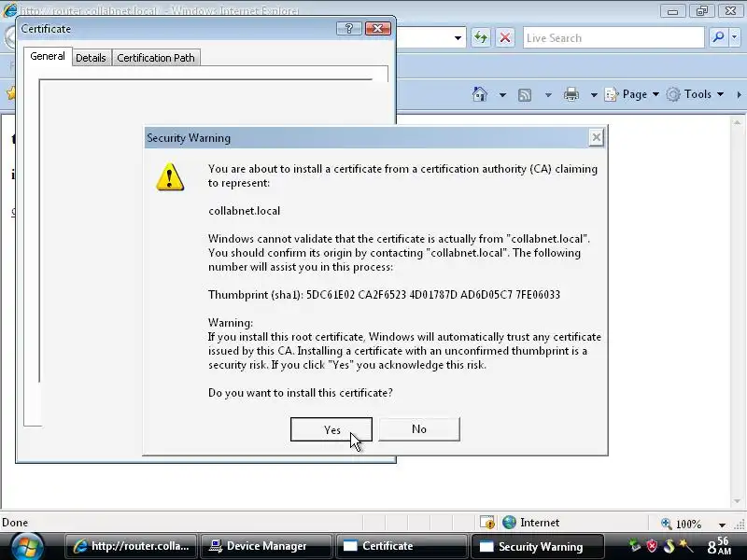Click the Favorites star icon
Screen dimensions: 747x560
pyautogui.click(x=10, y=92)
